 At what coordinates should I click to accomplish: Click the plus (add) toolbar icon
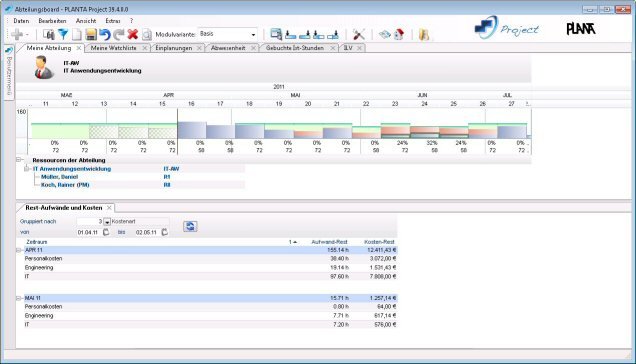point(17,34)
